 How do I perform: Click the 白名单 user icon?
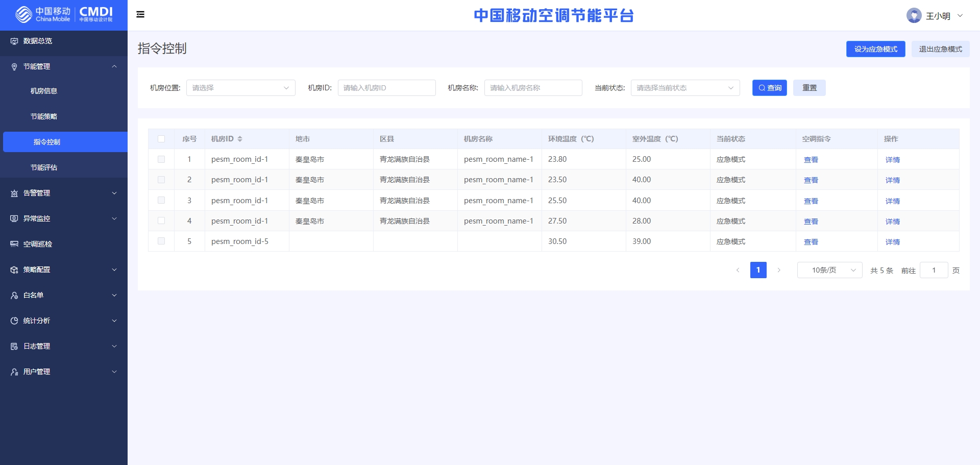[14, 295]
